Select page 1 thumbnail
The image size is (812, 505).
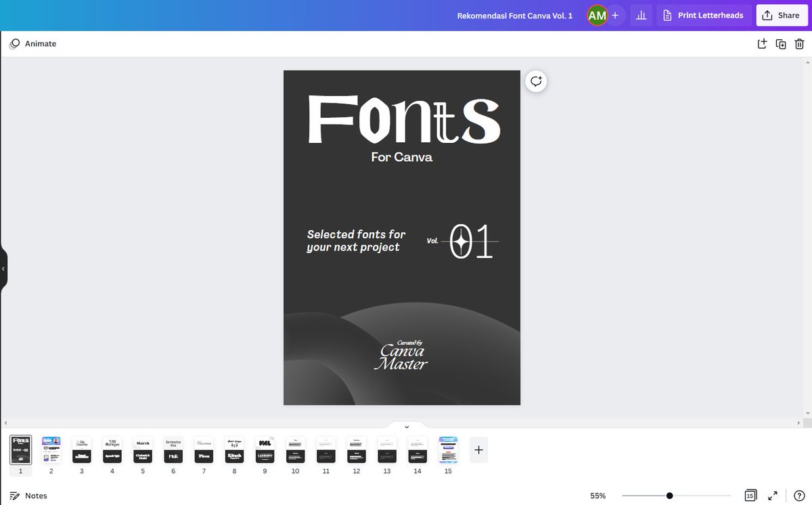21,449
